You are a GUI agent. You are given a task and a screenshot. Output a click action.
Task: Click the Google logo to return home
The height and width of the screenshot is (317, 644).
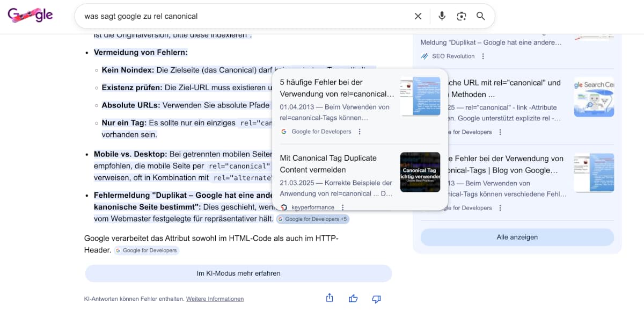click(30, 15)
